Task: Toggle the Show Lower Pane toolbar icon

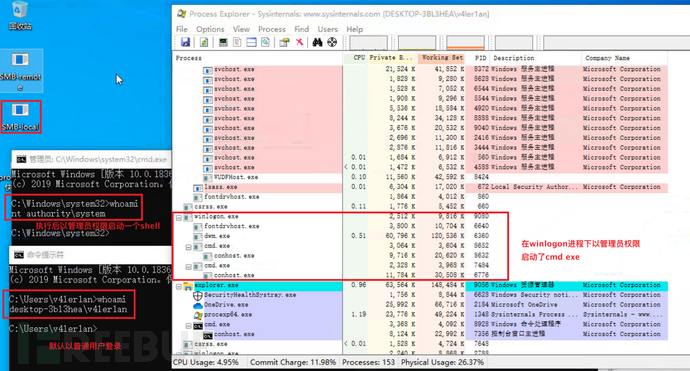Action: pyautogui.click(x=251, y=42)
